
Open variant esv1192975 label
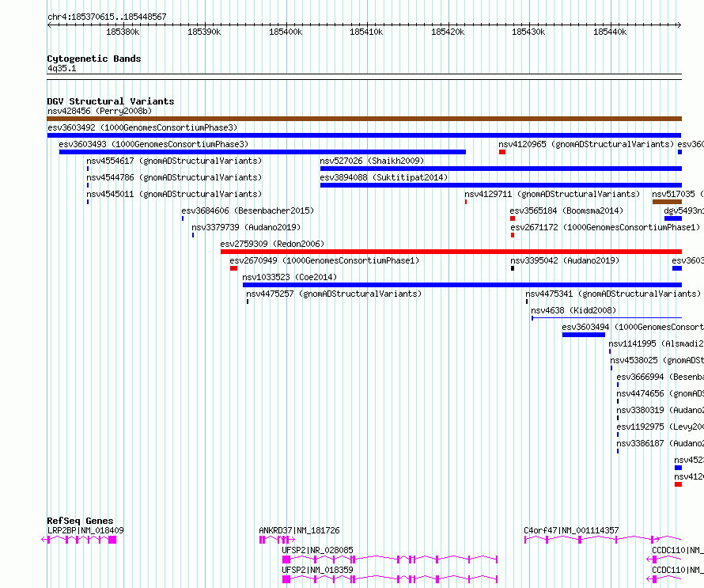click(660, 427)
